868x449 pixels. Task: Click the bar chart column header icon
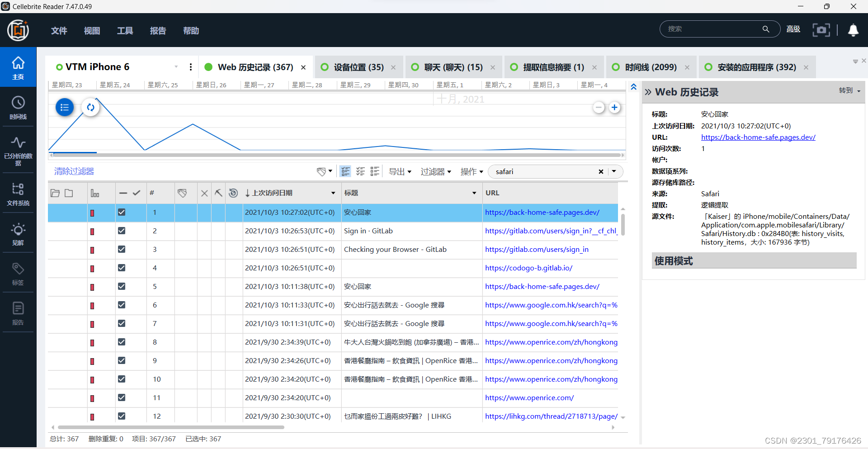[x=95, y=193]
